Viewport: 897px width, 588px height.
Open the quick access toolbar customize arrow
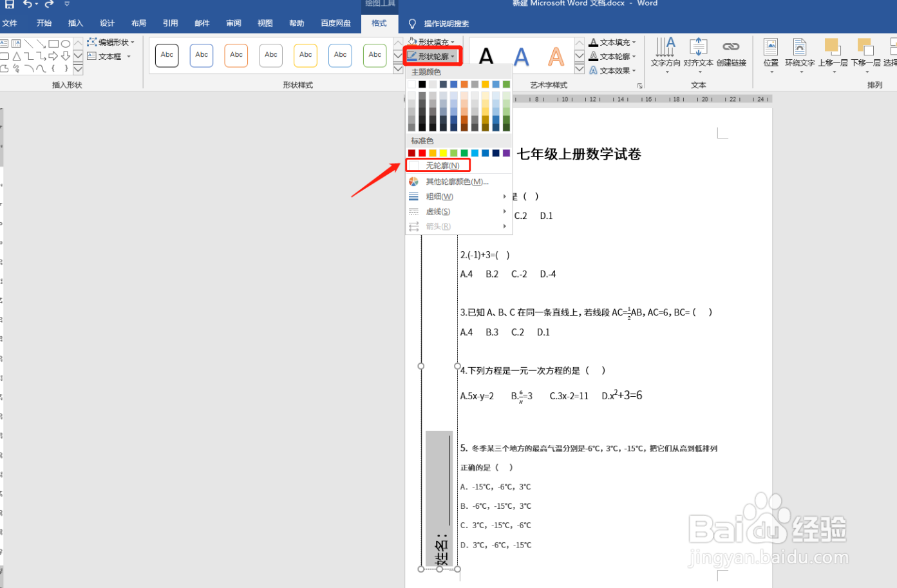[x=67, y=4]
